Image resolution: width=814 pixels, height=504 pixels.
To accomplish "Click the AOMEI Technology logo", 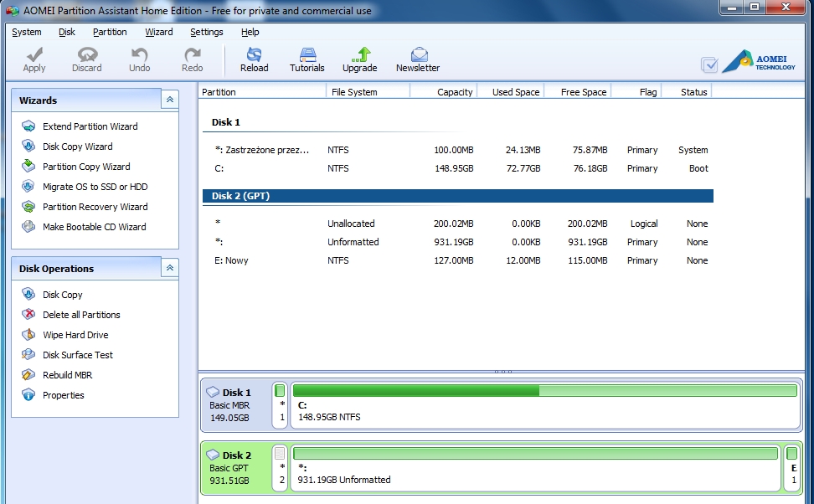I will (759, 62).
